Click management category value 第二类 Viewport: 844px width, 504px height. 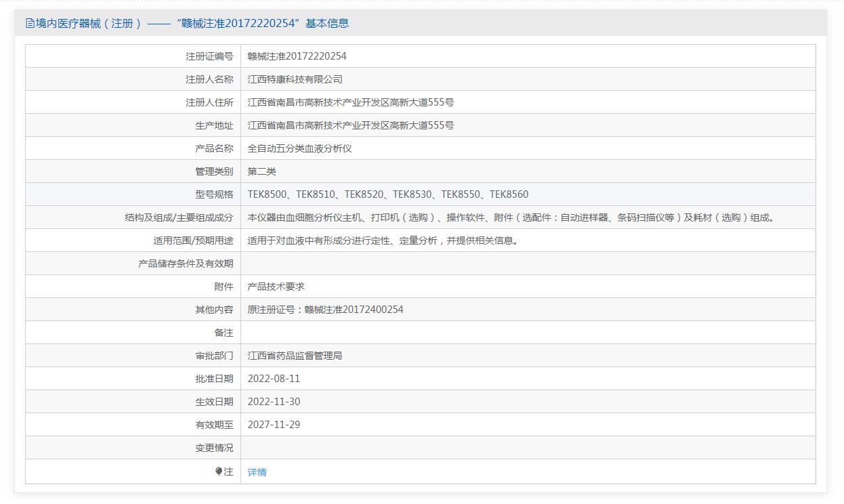[262, 171]
